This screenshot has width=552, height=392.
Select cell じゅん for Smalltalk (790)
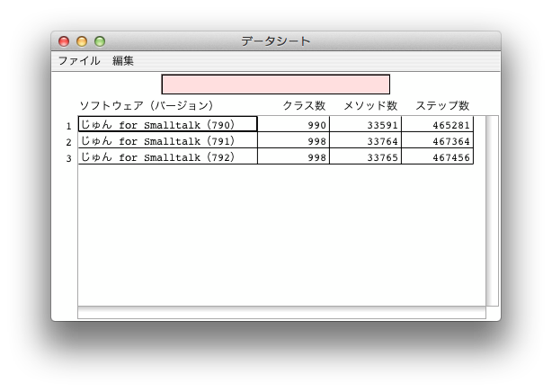(167, 124)
